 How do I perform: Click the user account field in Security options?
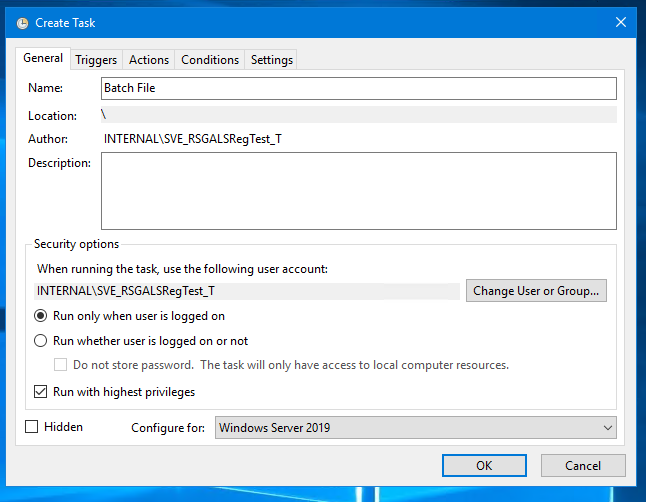(247, 291)
